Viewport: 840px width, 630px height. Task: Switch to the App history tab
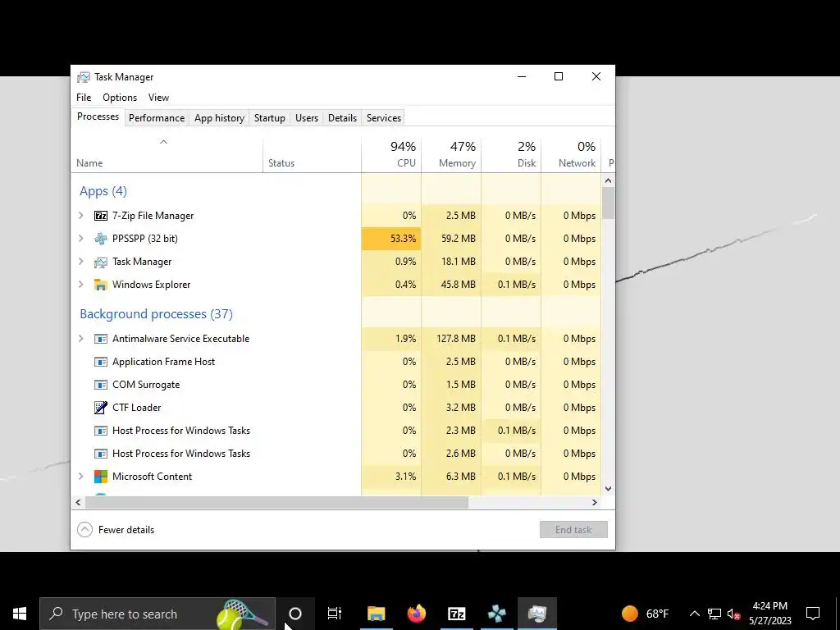pyautogui.click(x=219, y=118)
